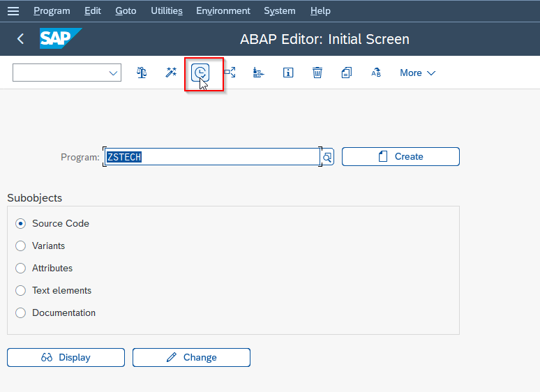Click the Copy program icon
Viewport: 540px width, 392px height.
click(347, 73)
